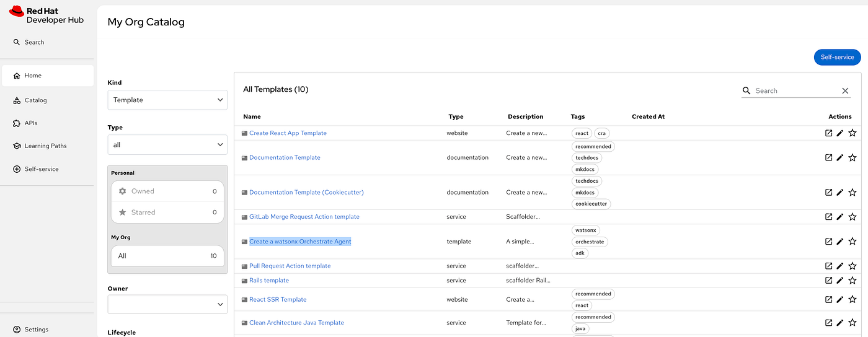
Task: Star Clean Architecture Java Template
Action: pos(852,323)
